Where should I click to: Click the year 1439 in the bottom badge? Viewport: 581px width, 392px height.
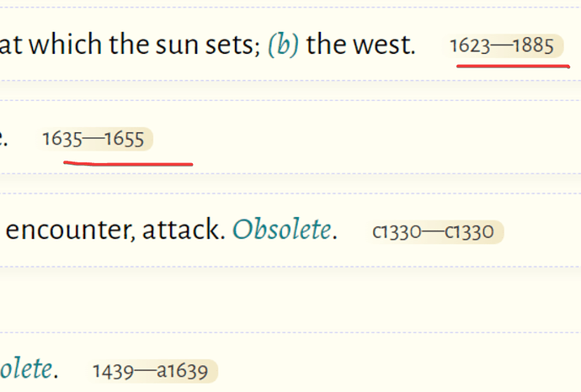point(113,371)
